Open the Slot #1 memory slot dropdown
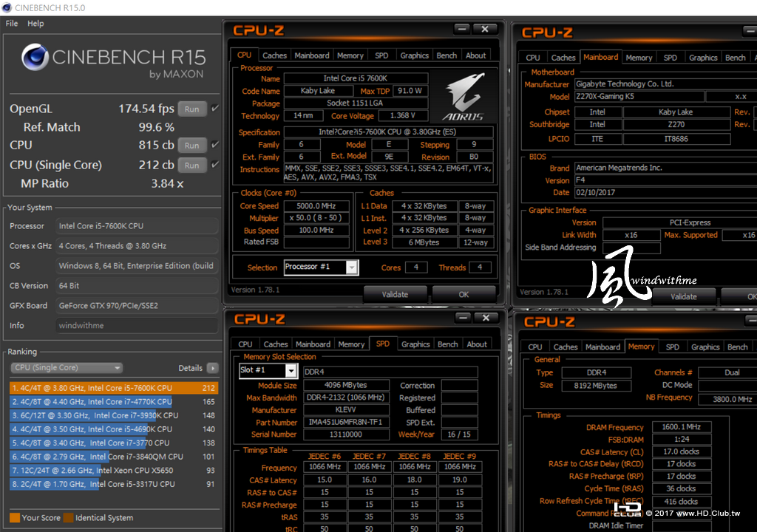Image resolution: width=757 pixels, height=532 pixels. tap(268, 370)
